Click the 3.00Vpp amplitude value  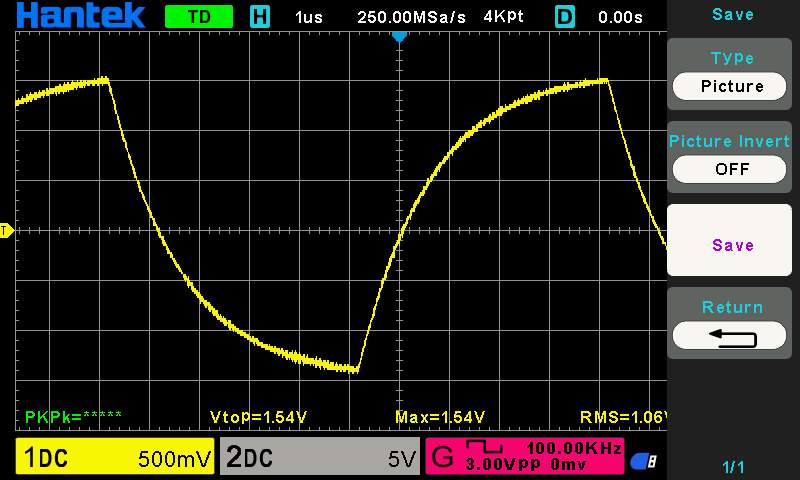tap(503, 464)
